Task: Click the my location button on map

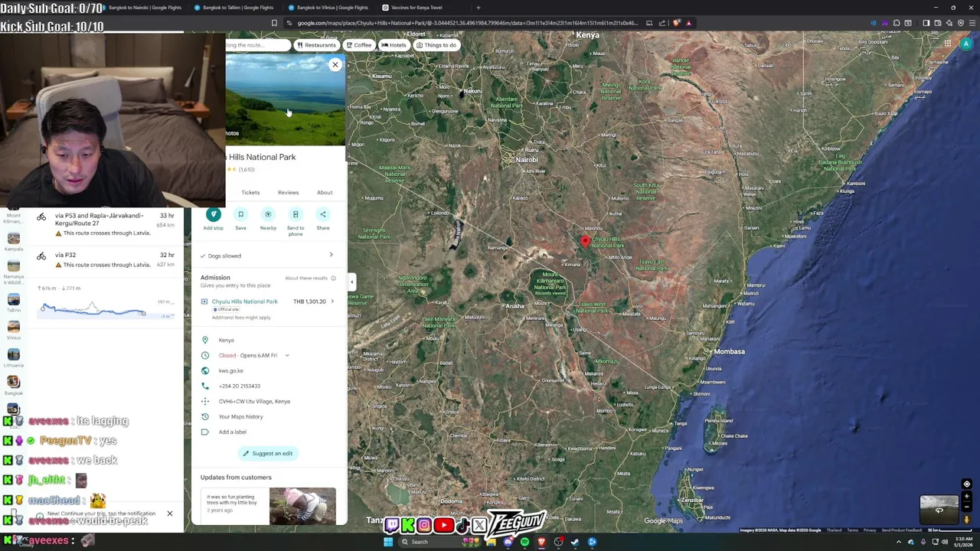Action: [967, 484]
